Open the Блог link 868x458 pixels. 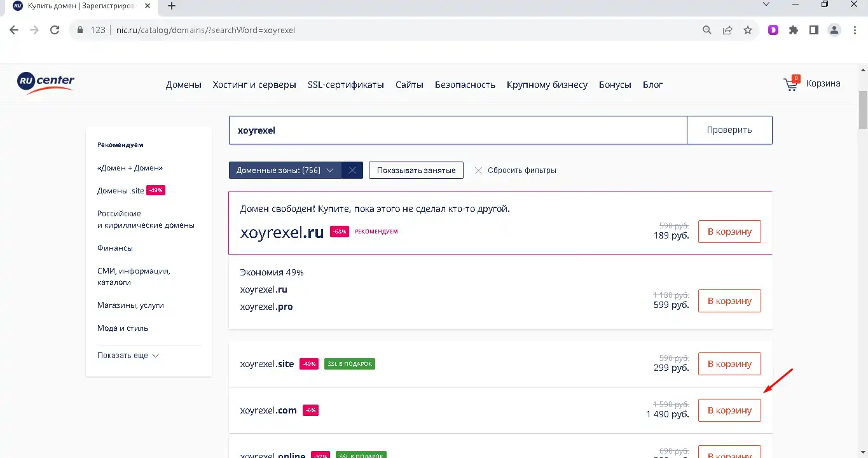[652, 85]
